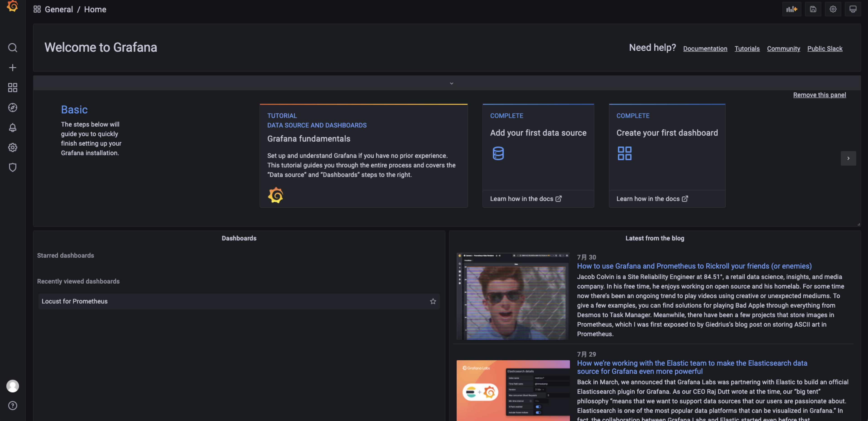Click the Add panel toolbar icon
This screenshot has width=868, height=421.
click(x=791, y=9)
